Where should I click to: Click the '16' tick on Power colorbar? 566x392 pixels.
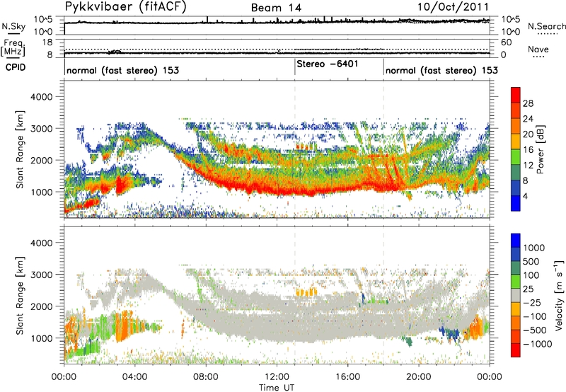528,150
